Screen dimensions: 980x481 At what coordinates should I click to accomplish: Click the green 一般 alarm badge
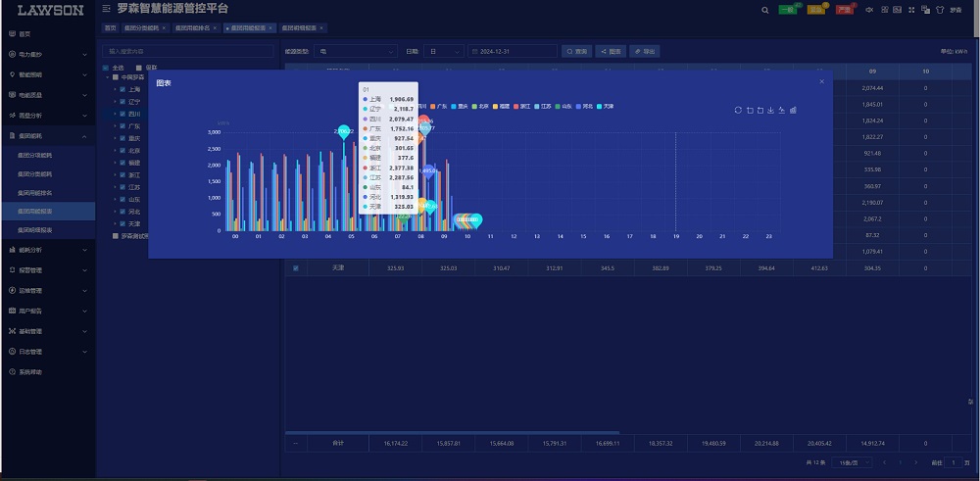788,10
